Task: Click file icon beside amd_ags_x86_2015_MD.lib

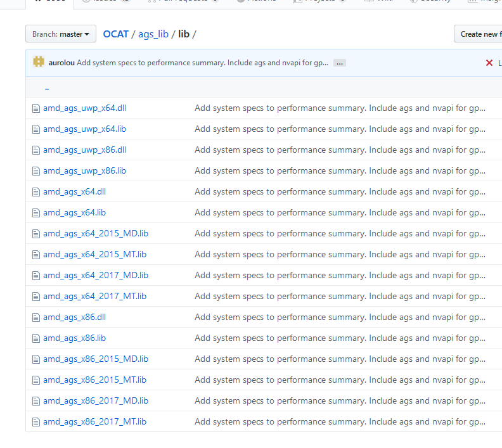Action: pyautogui.click(x=36, y=359)
